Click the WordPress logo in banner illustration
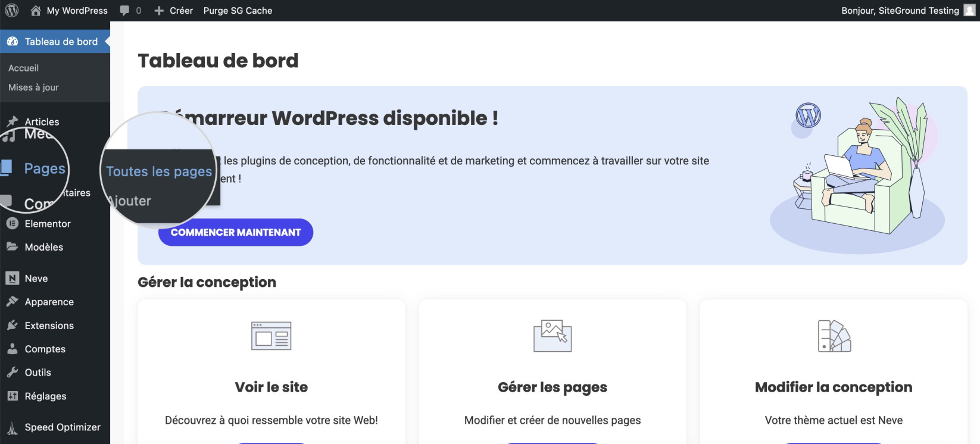Viewport: 980px width, 444px height. (809, 115)
